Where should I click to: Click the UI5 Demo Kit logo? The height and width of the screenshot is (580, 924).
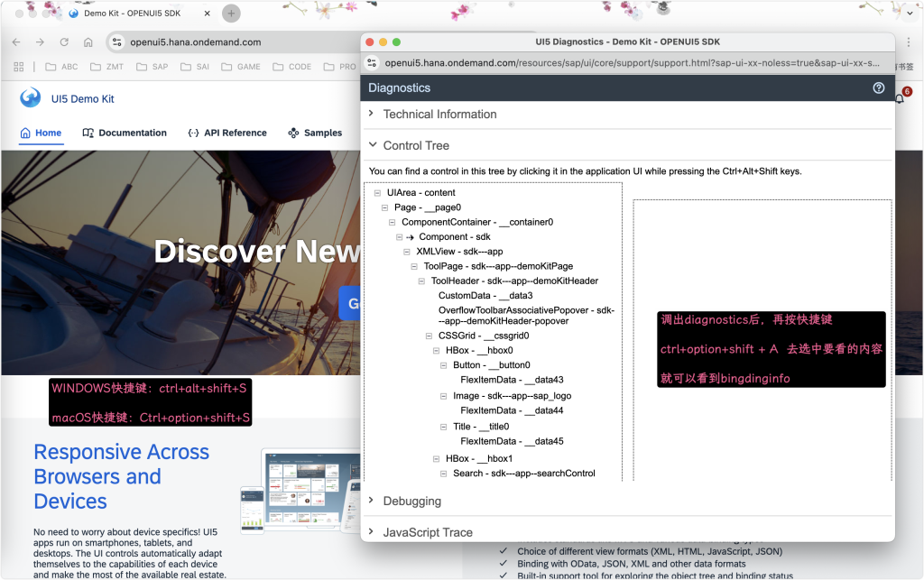(x=31, y=98)
